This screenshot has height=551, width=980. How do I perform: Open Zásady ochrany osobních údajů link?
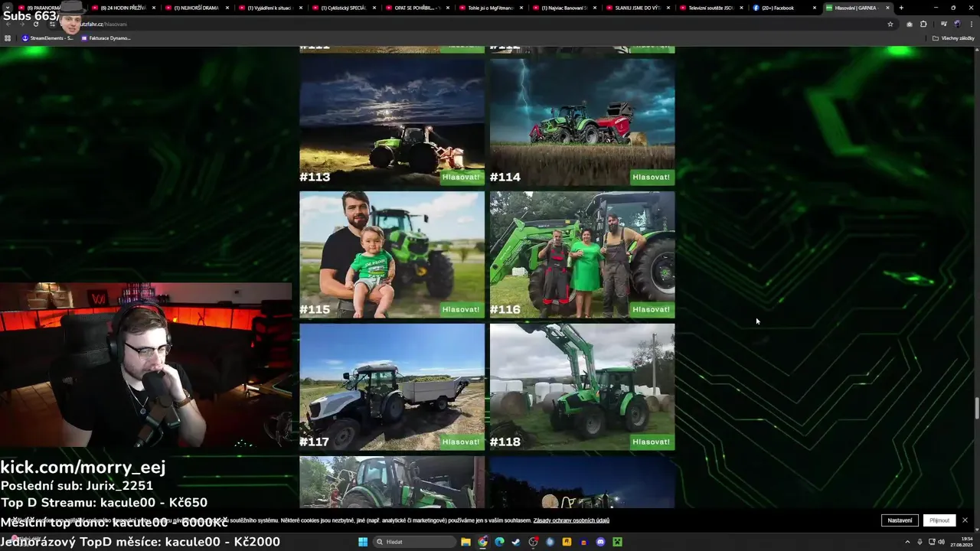pos(571,520)
